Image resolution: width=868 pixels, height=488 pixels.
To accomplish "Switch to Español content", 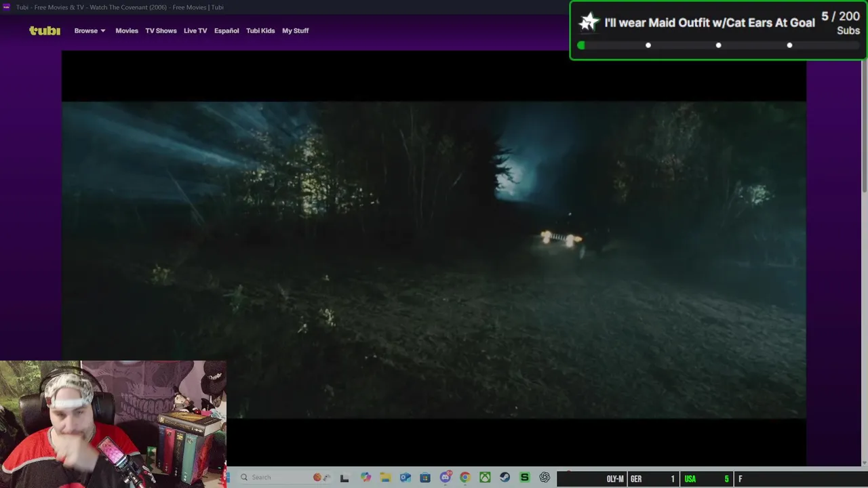I will 226,30.
